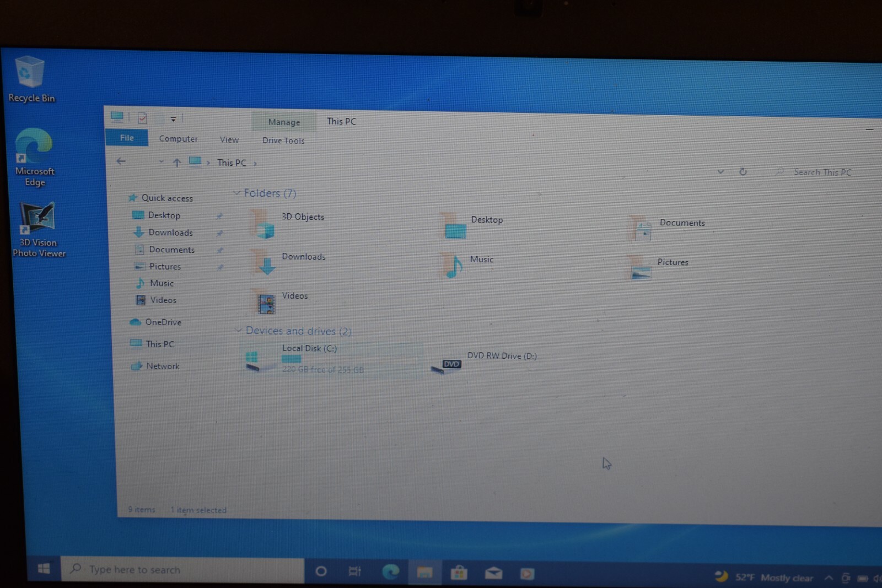Image resolution: width=882 pixels, height=588 pixels.
Task: Go back using the back arrow
Action: tap(121, 161)
